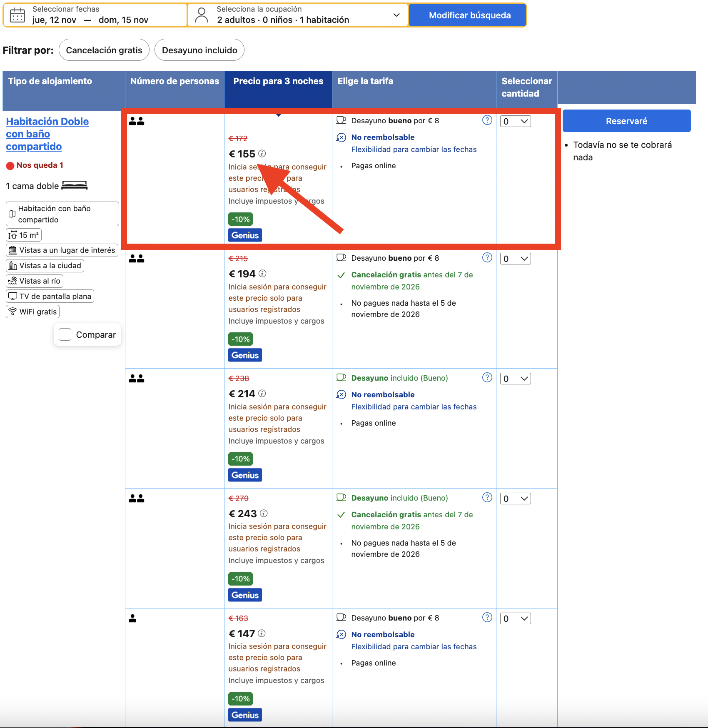
Task: Open help question mark in € 214 row
Action: 487,378
